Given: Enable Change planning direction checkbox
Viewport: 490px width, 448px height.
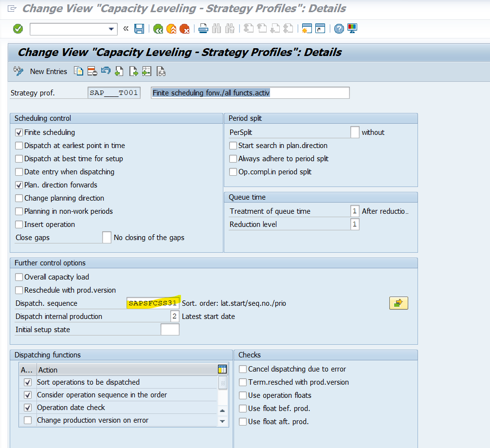Looking at the screenshot, I should [x=19, y=198].
